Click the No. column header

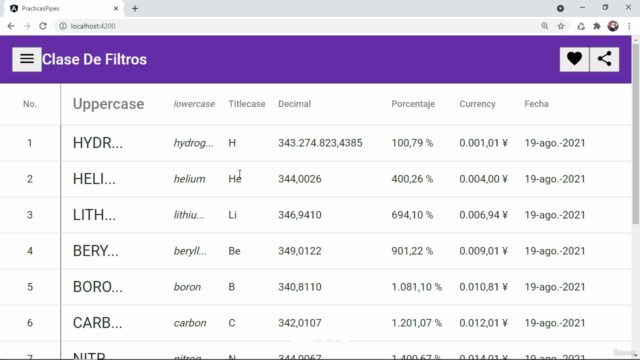[30, 104]
